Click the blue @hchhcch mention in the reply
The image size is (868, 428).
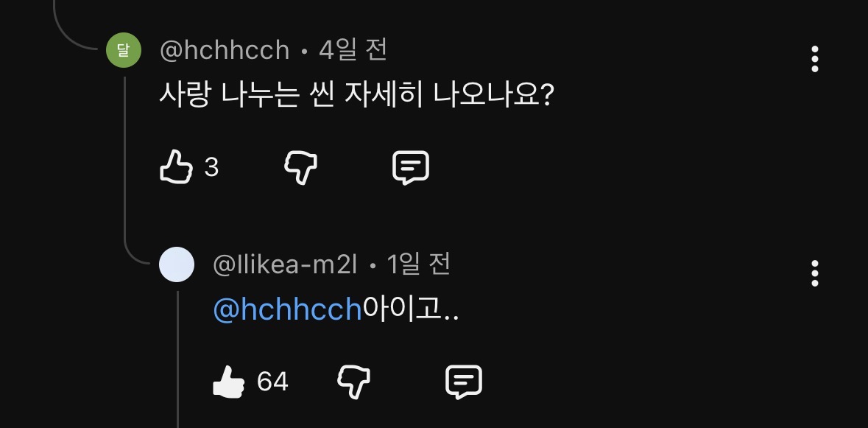[287, 310]
